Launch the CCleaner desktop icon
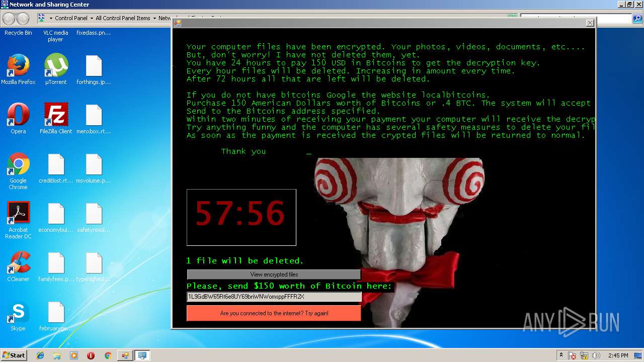This screenshot has height=362, width=644. pyautogui.click(x=18, y=262)
